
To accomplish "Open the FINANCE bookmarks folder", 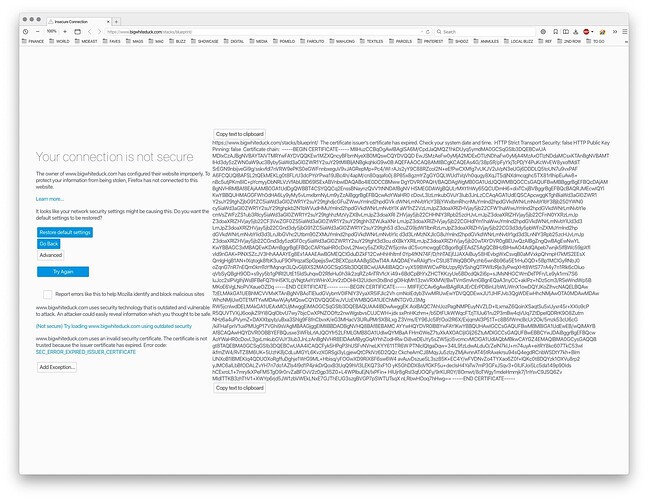I will (33, 41).
